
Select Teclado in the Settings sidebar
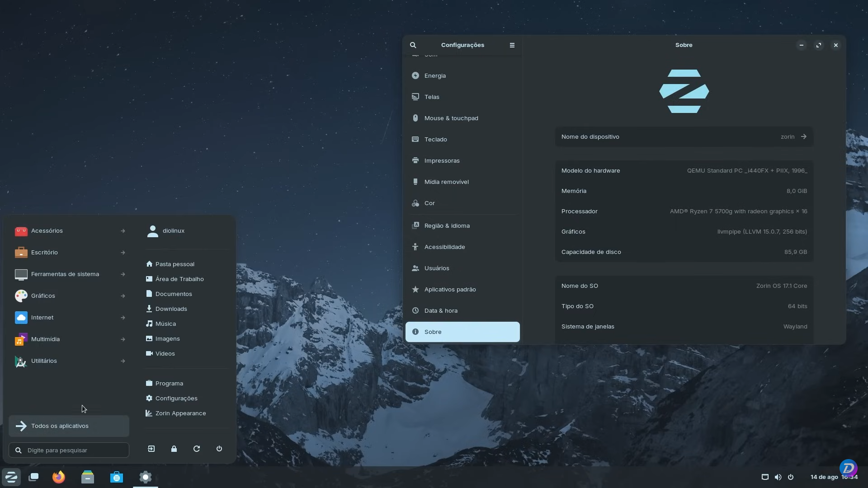(x=435, y=139)
